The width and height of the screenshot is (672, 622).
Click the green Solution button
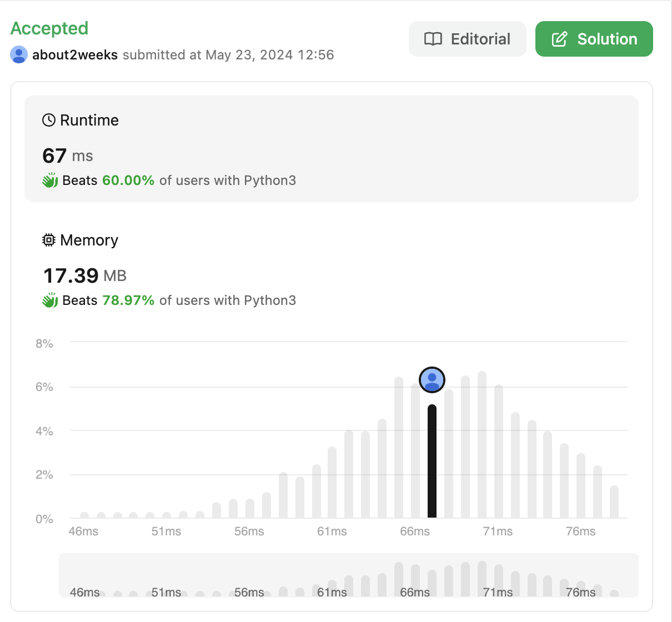[594, 39]
